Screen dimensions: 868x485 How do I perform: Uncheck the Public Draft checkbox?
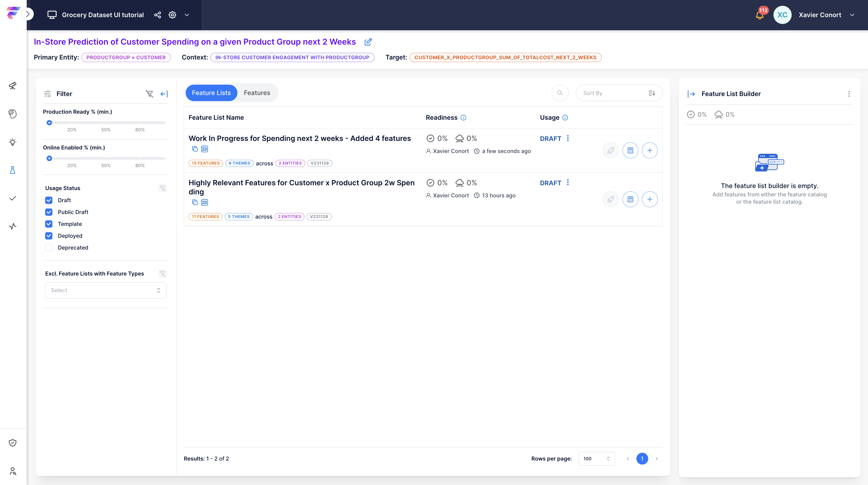(x=49, y=212)
